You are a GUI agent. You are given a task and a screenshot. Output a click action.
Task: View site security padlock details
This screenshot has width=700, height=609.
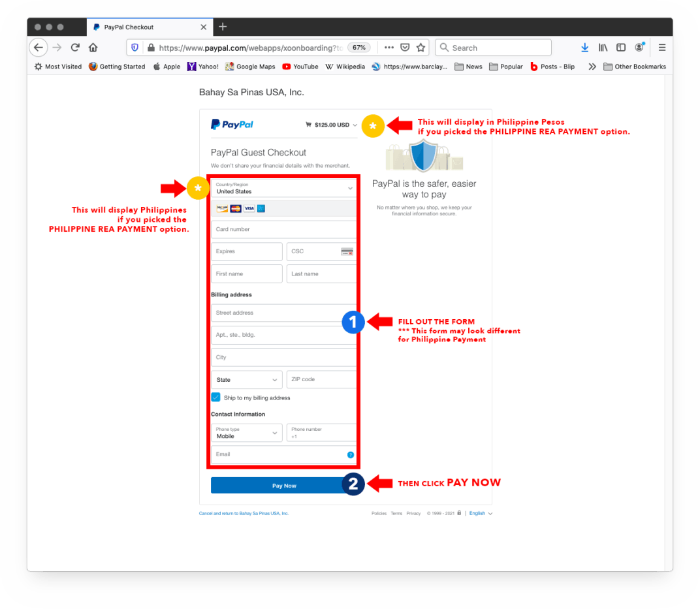[151, 48]
